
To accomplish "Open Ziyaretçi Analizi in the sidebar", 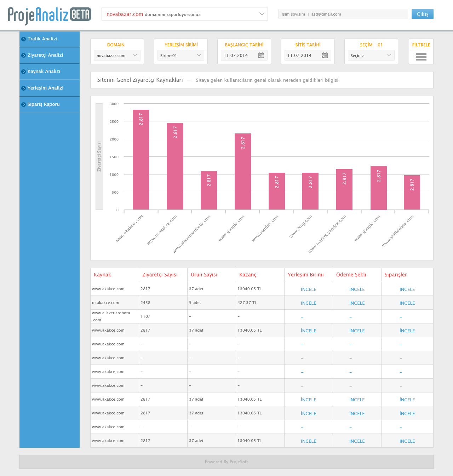I will [x=45, y=55].
